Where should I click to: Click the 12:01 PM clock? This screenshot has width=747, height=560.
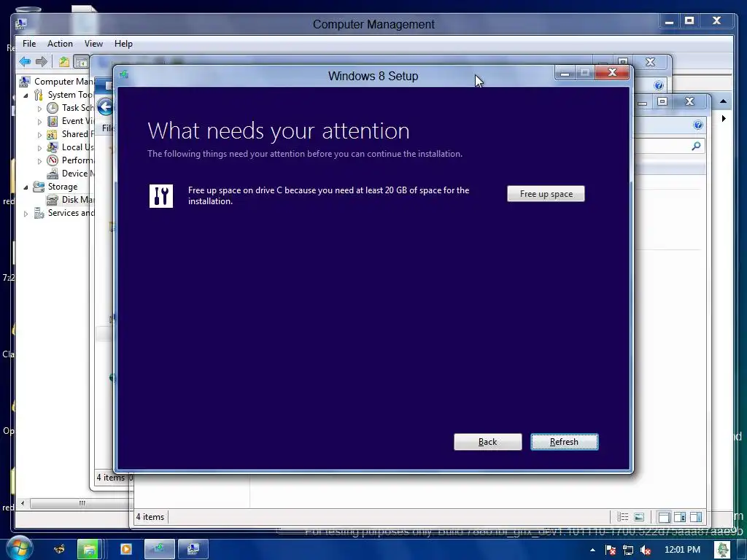pyautogui.click(x=682, y=550)
